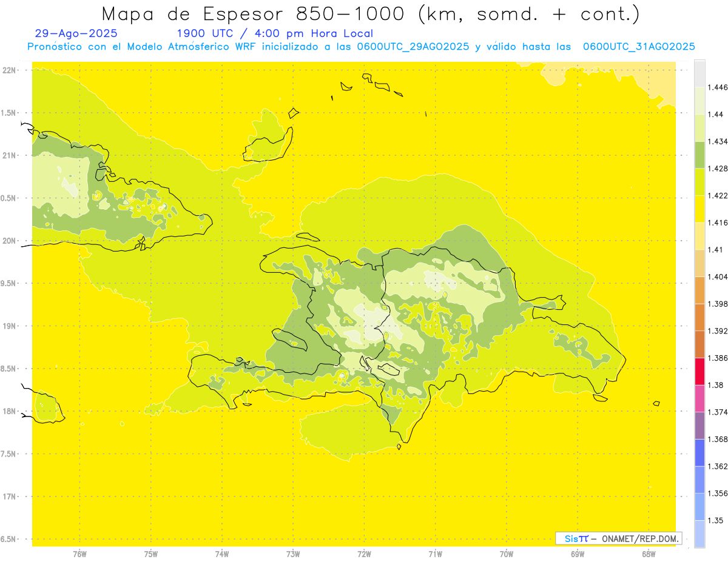Click the red swatch between 1.38 and 1.386
The height and width of the screenshot is (562, 728).
point(699,371)
